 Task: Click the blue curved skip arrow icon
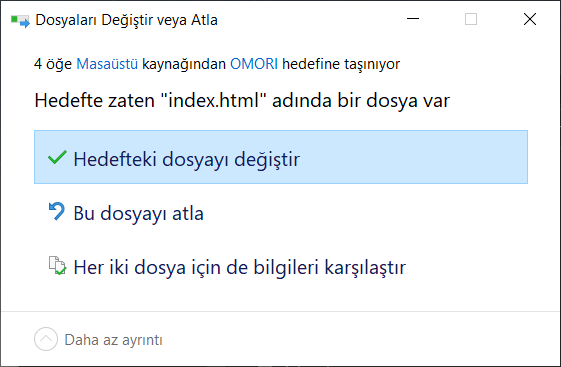57,211
